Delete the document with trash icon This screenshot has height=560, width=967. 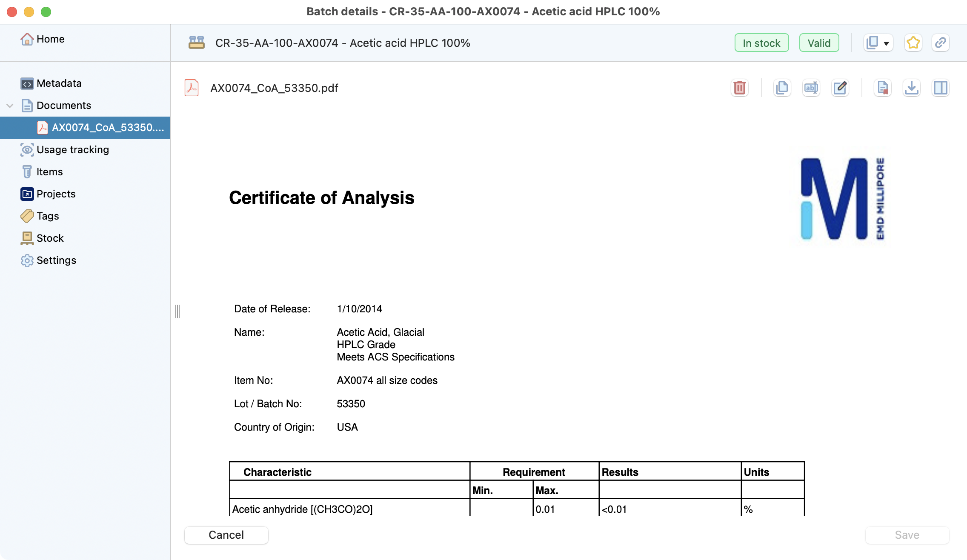coord(740,88)
